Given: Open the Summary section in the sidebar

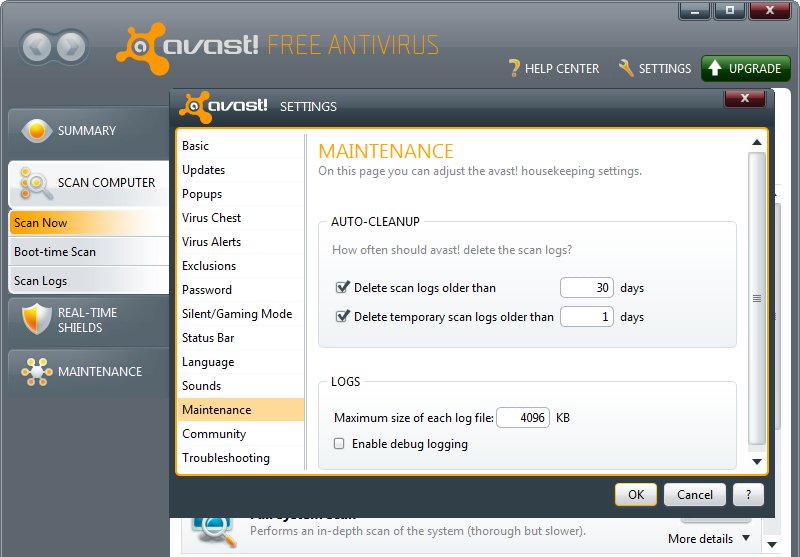Looking at the screenshot, I should point(89,131).
